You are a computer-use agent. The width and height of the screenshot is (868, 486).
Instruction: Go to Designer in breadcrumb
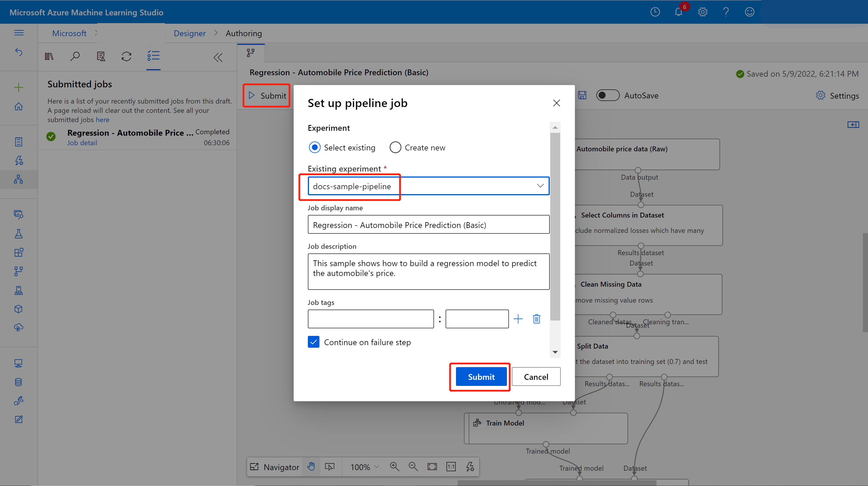click(190, 33)
